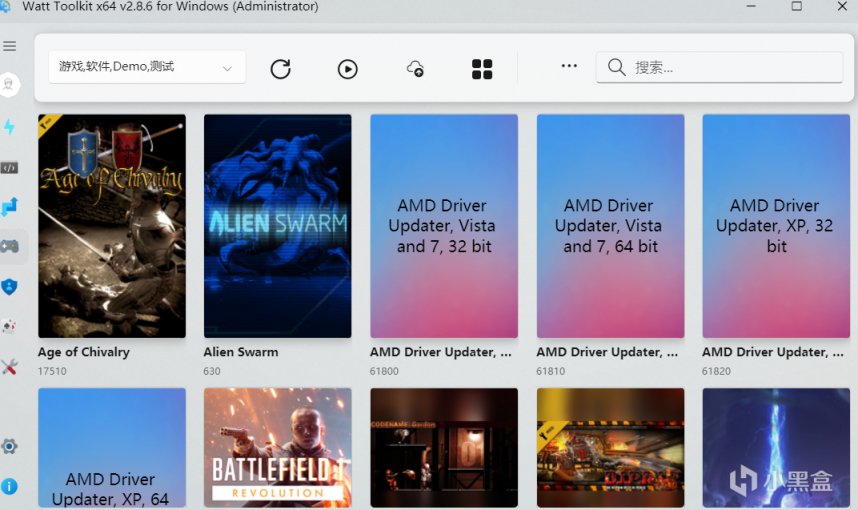Select AMD Driver Updater Vista 32 bit card
Screen dimensions: 858x510
(x=444, y=226)
